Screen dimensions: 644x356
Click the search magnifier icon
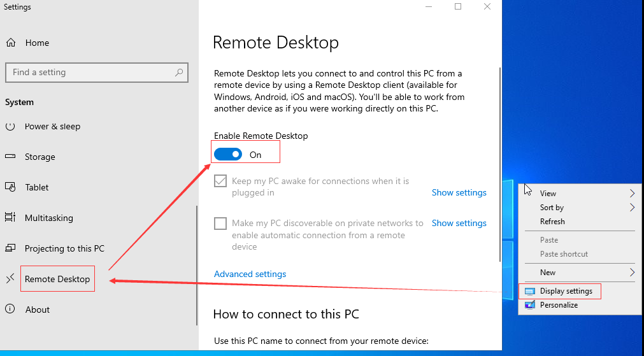pyautogui.click(x=179, y=73)
